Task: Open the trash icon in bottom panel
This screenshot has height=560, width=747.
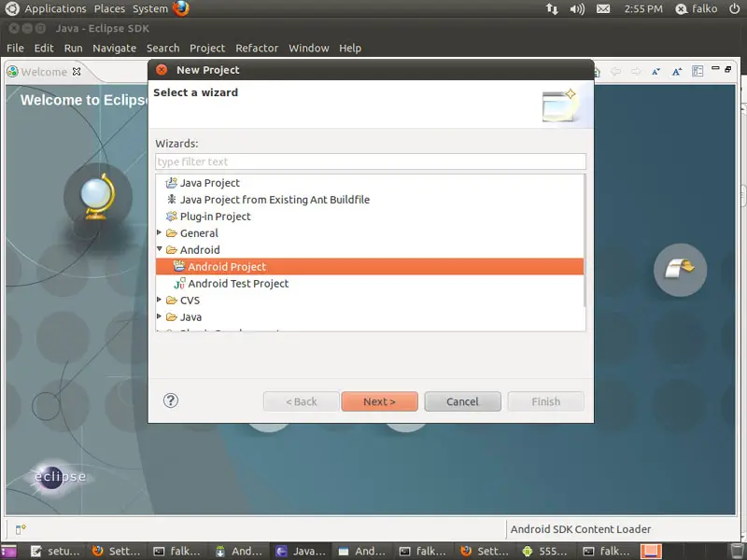Action: (737, 551)
